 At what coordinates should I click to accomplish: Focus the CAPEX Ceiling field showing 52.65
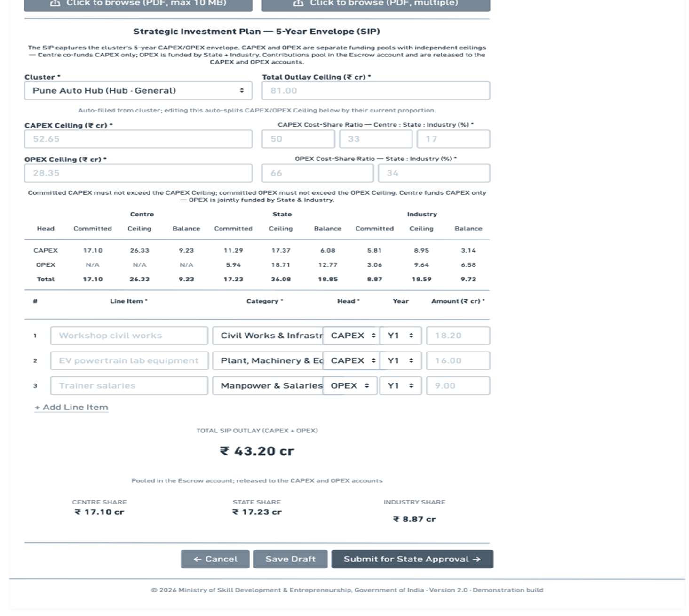click(x=138, y=139)
